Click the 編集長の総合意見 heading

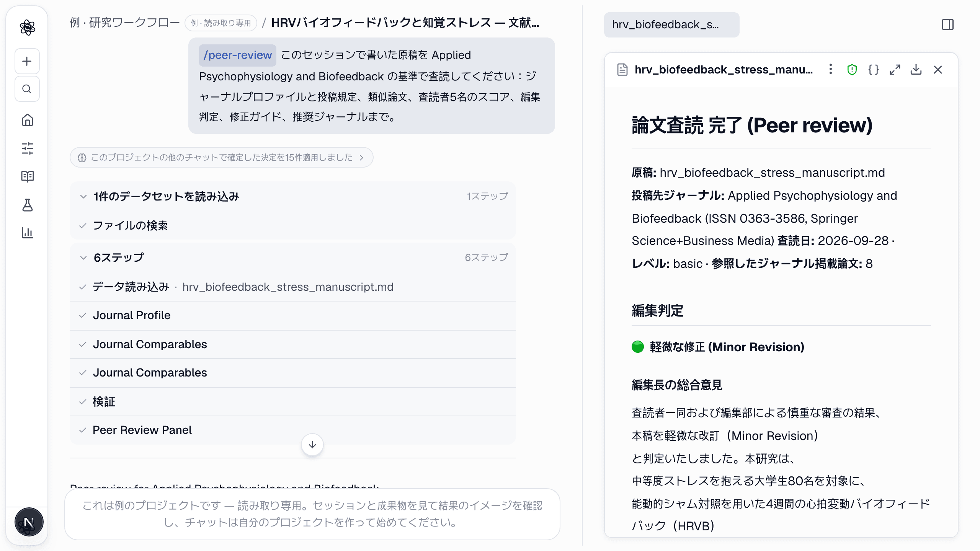677,385
